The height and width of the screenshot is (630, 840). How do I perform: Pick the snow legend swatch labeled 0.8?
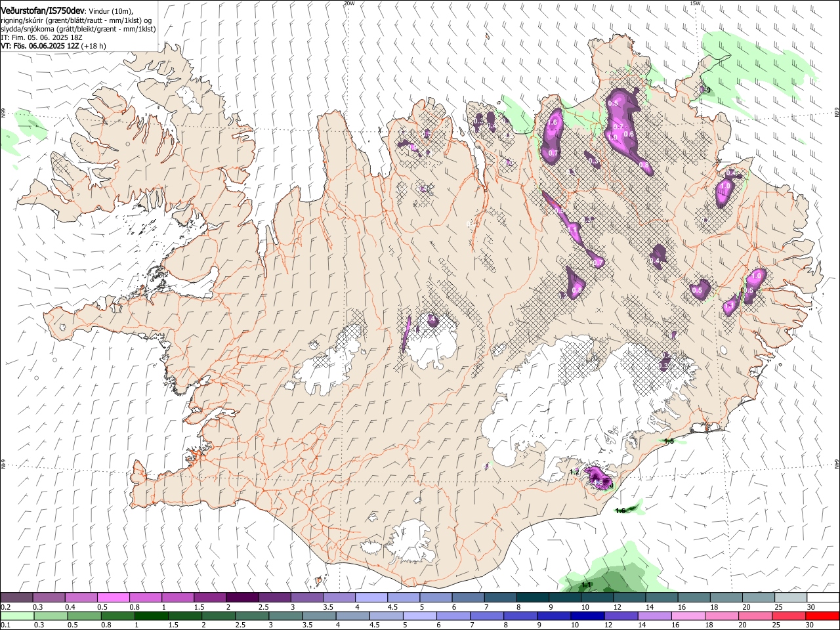click(x=146, y=598)
